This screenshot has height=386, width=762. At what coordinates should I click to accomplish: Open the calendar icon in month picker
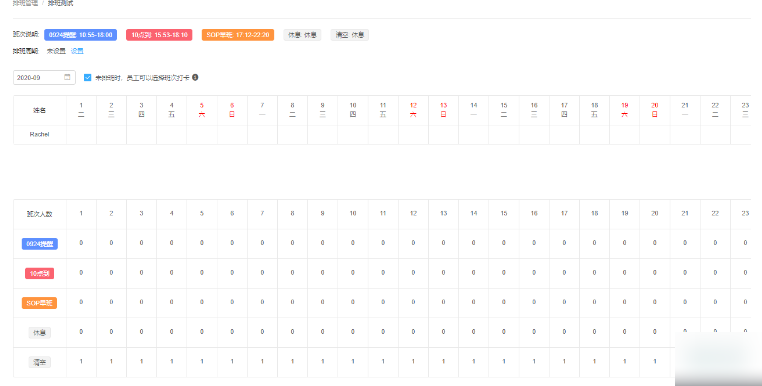[x=67, y=77]
